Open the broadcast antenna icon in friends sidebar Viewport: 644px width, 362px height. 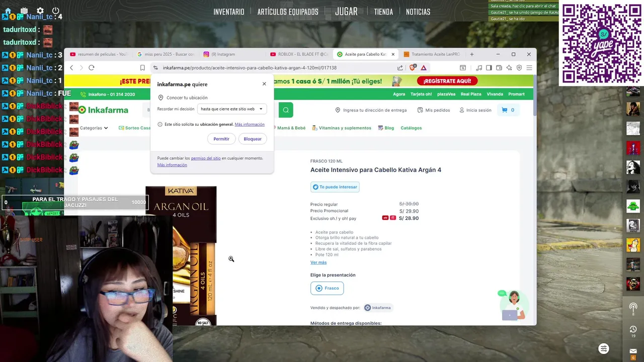633,307
